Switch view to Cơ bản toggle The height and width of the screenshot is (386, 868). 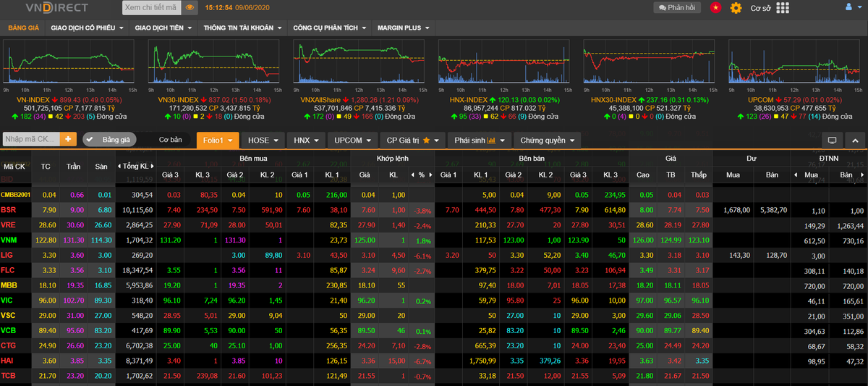(x=170, y=139)
